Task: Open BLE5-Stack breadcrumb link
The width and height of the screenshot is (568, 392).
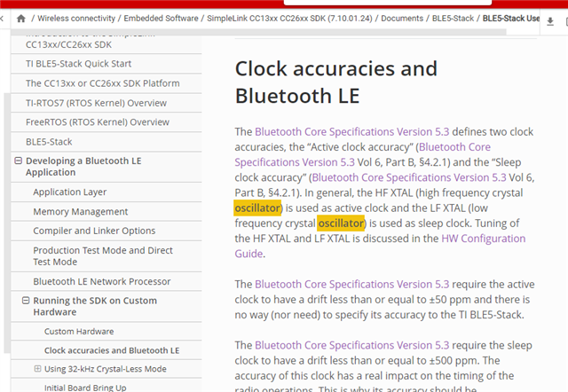Action: click(x=453, y=19)
